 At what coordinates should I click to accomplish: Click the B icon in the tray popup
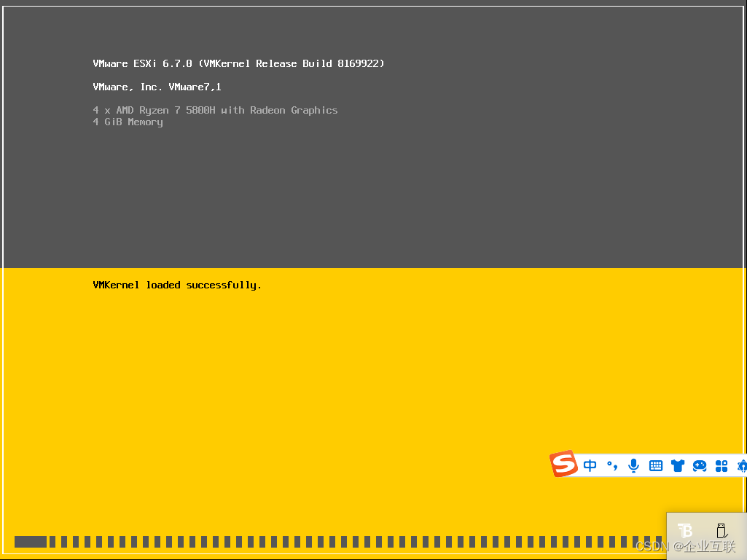[x=685, y=531]
